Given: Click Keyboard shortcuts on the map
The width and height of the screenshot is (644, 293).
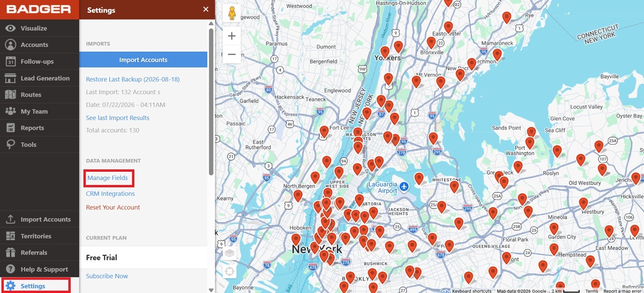Looking at the screenshot, I should click(x=471, y=291).
